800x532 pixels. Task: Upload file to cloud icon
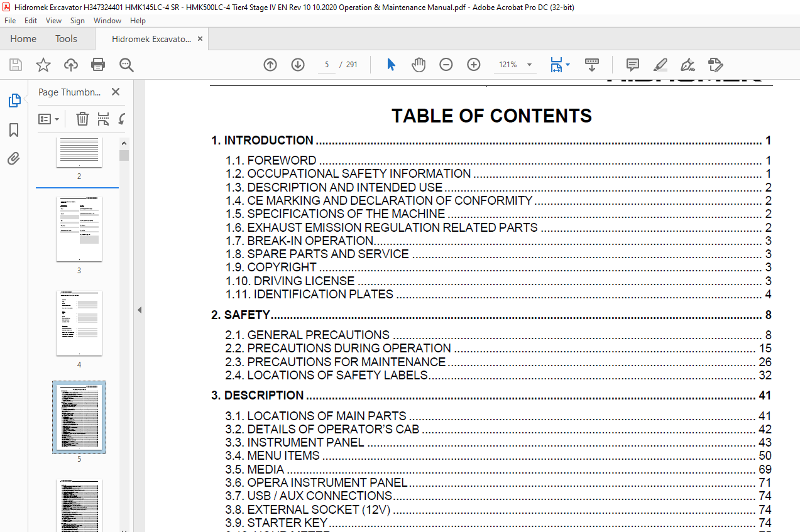click(71, 65)
